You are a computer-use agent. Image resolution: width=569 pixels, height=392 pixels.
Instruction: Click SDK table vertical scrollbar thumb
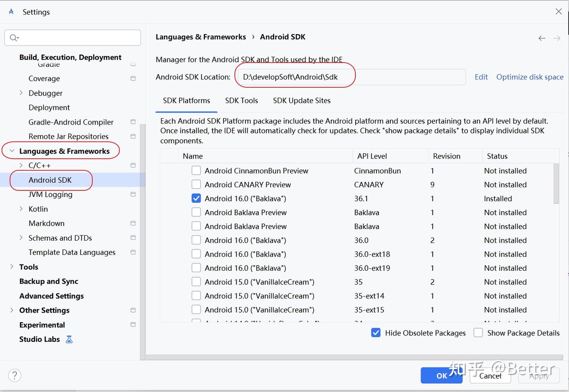click(x=556, y=184)
